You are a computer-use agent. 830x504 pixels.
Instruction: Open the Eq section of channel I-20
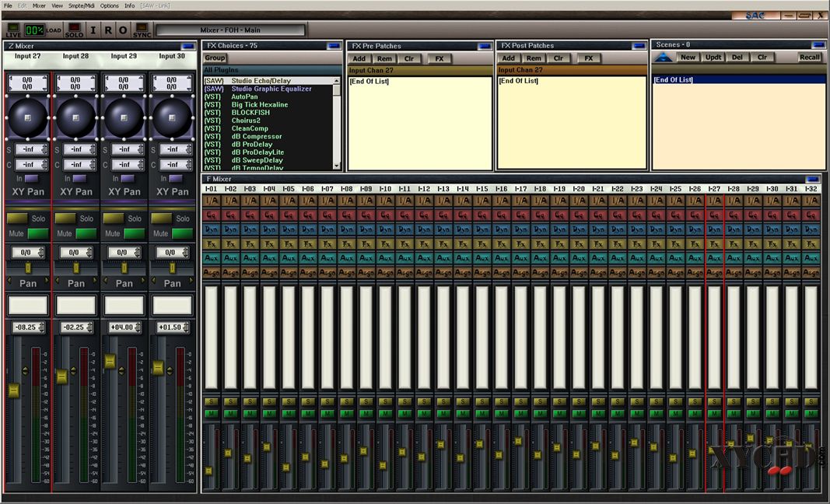[x=579, y=215]
